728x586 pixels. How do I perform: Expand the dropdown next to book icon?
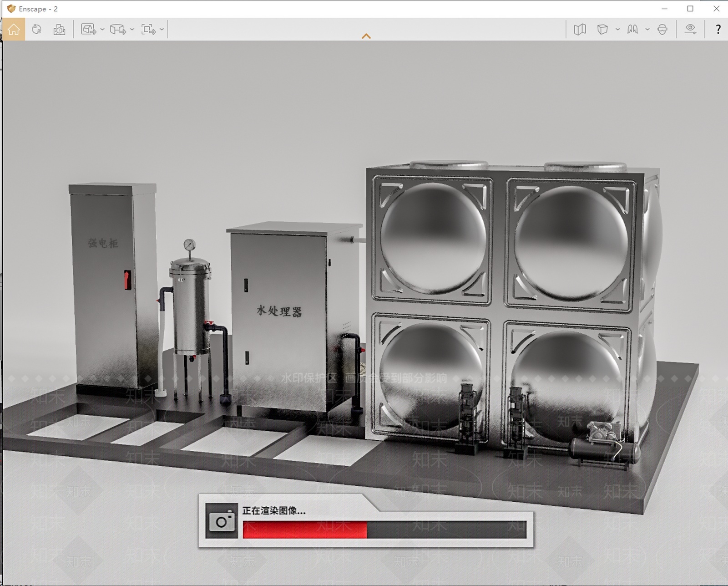click(x=647, y=30)
